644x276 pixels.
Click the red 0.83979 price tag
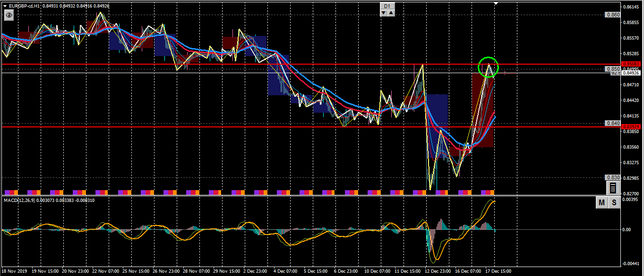(x=631, y=127)
